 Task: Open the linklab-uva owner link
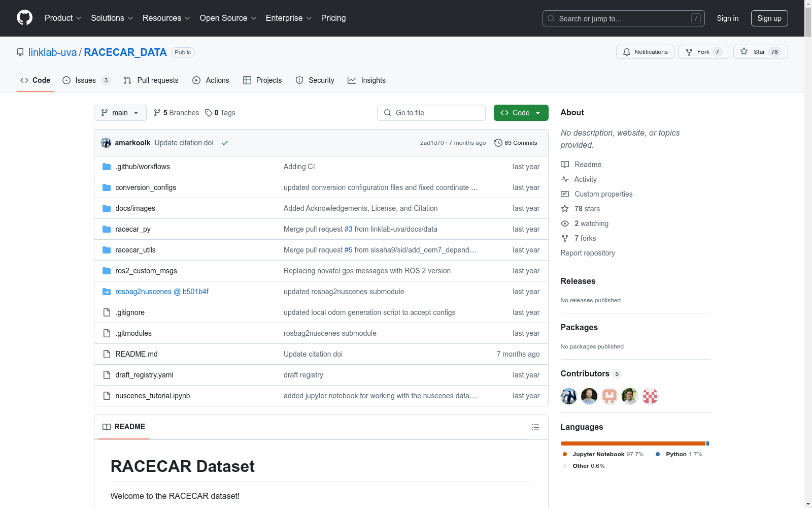52,52
